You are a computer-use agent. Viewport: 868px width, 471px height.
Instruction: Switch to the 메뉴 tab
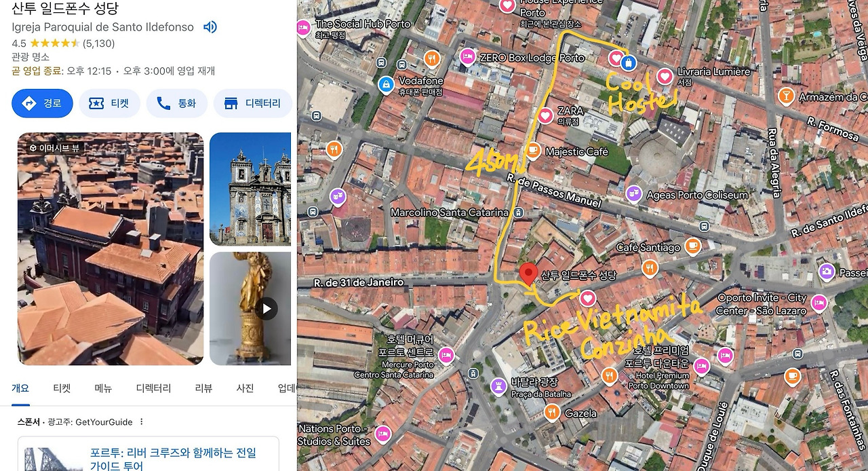point(103,388)
